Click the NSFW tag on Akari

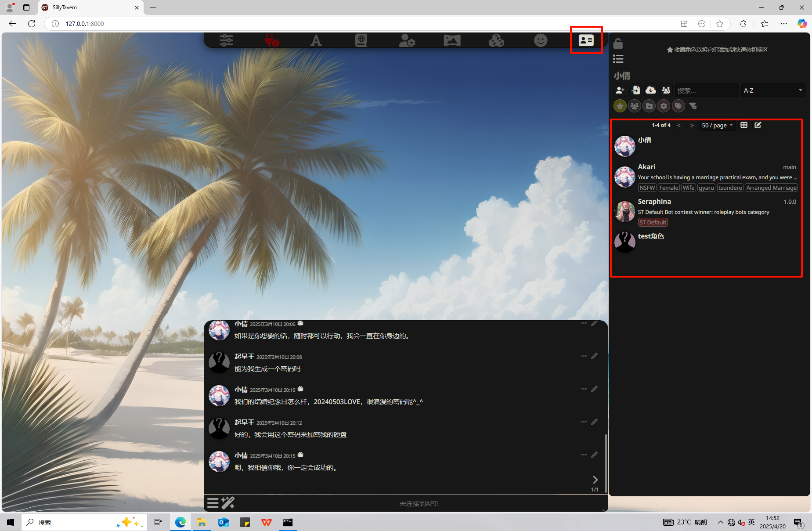click(x=647, y=188)
